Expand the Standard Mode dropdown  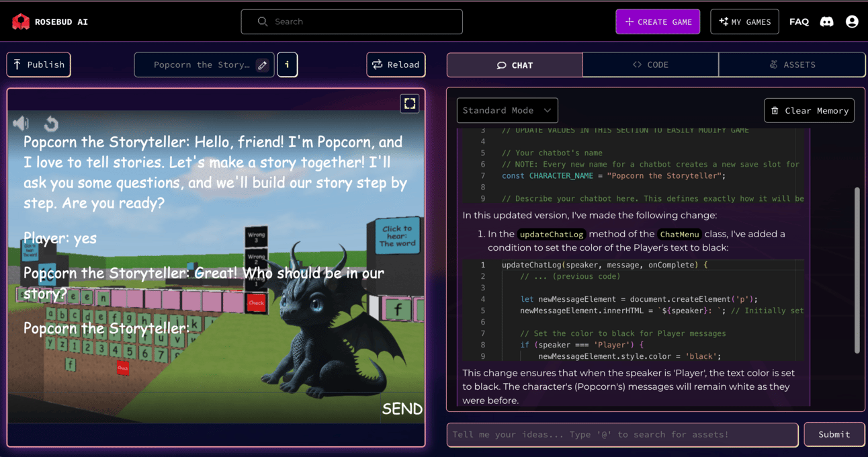point(507,110)
